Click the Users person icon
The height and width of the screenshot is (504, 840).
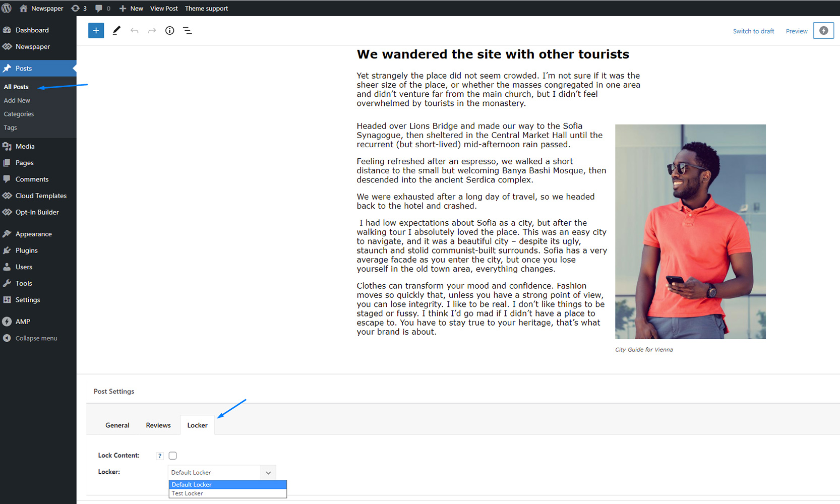click(x=7, y=267)
